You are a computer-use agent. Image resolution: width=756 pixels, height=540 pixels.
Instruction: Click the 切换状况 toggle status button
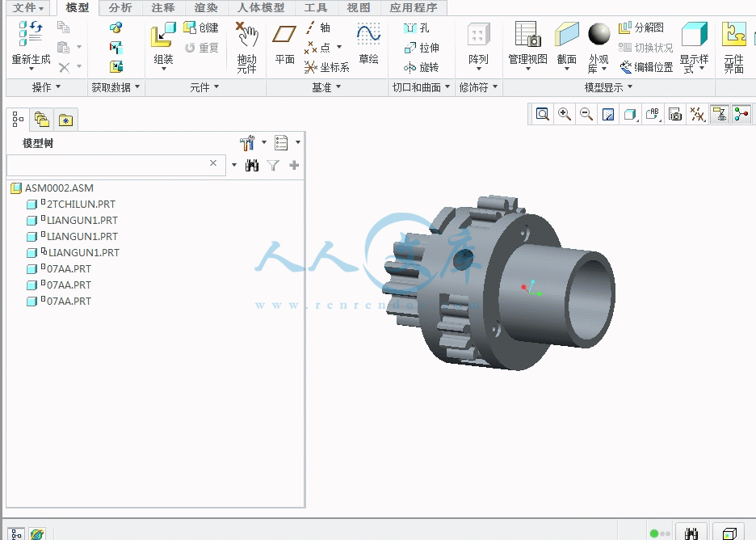click(x=645, y=48)
